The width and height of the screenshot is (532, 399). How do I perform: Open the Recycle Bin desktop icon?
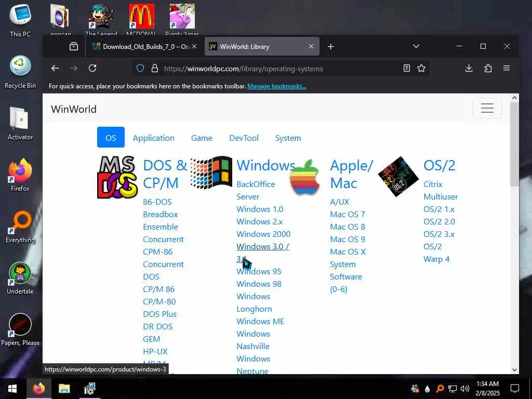20,72
